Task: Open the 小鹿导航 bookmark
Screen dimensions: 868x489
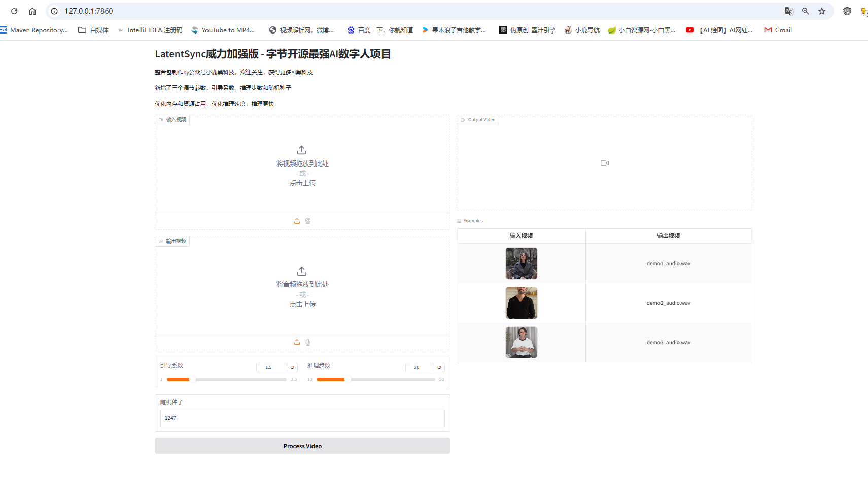Action: (582, 30)
